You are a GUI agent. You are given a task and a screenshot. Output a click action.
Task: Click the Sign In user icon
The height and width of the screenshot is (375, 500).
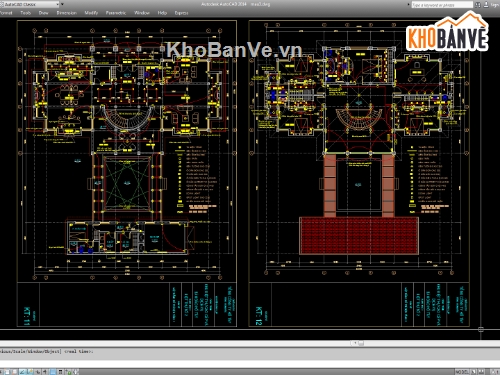pyautogui.click(x=486, y=5)
